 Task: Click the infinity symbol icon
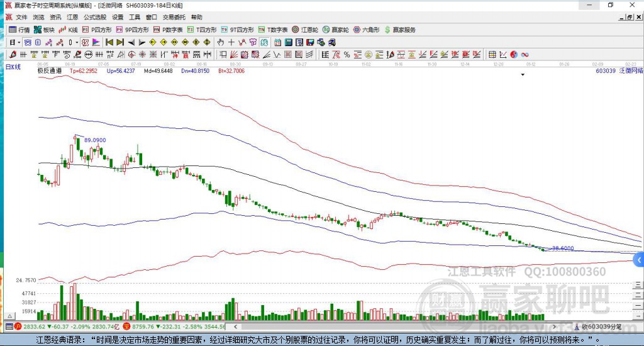click(525, 55)
